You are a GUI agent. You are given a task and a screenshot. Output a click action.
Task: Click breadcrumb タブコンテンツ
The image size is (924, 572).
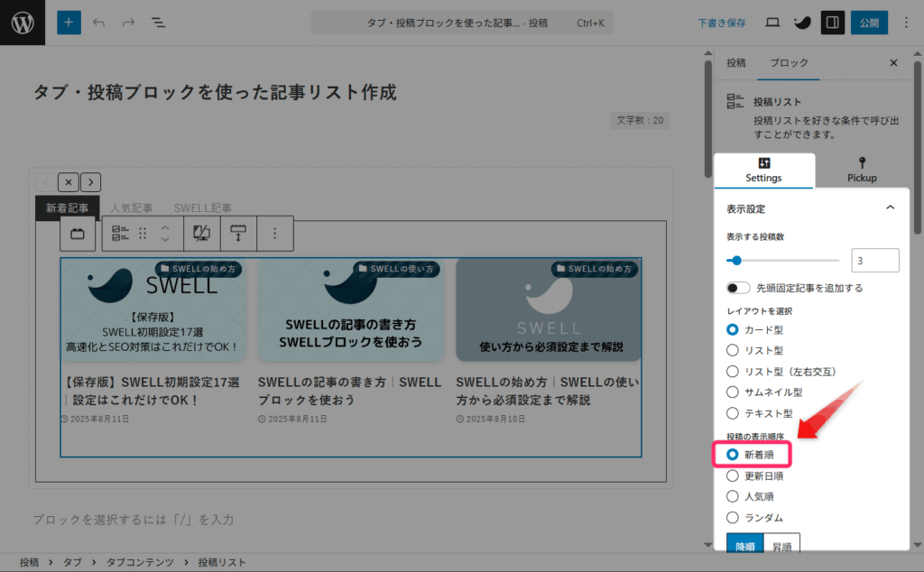click(x=140, y=563)
